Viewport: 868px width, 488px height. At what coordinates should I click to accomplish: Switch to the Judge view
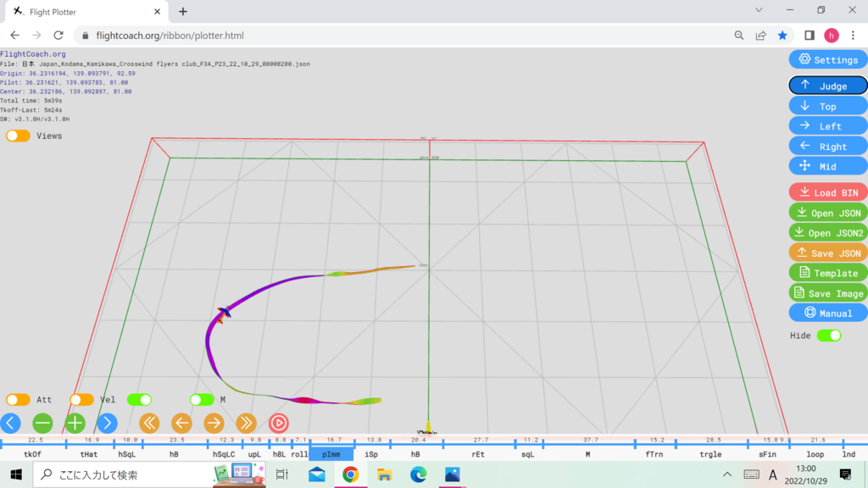pyautogui.click(x=828, y=86)
